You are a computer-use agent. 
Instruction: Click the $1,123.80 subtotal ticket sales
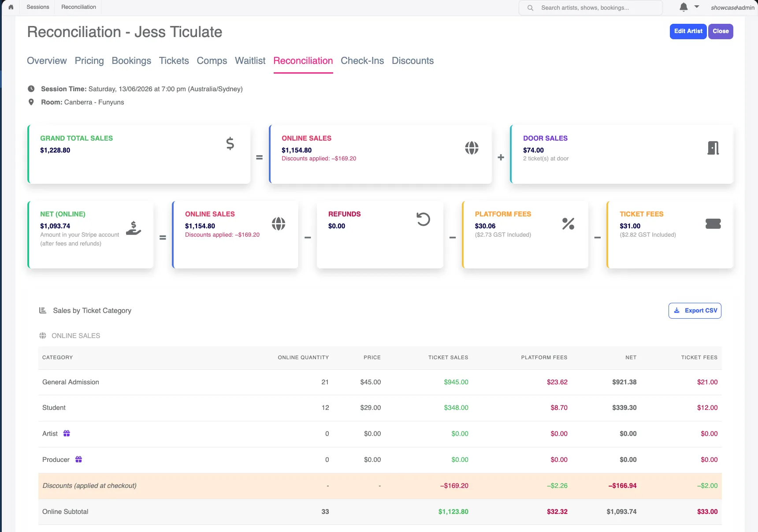point(453,512)
